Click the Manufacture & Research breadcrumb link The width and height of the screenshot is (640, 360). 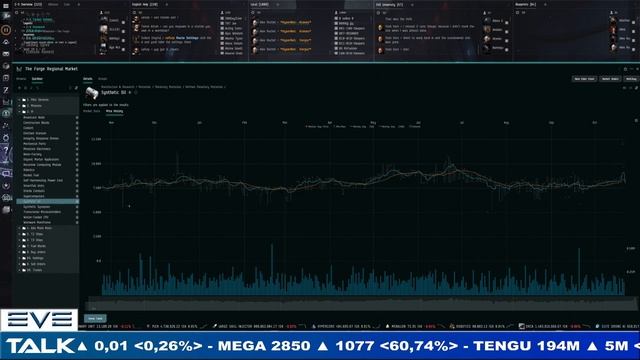pos(118,87)
